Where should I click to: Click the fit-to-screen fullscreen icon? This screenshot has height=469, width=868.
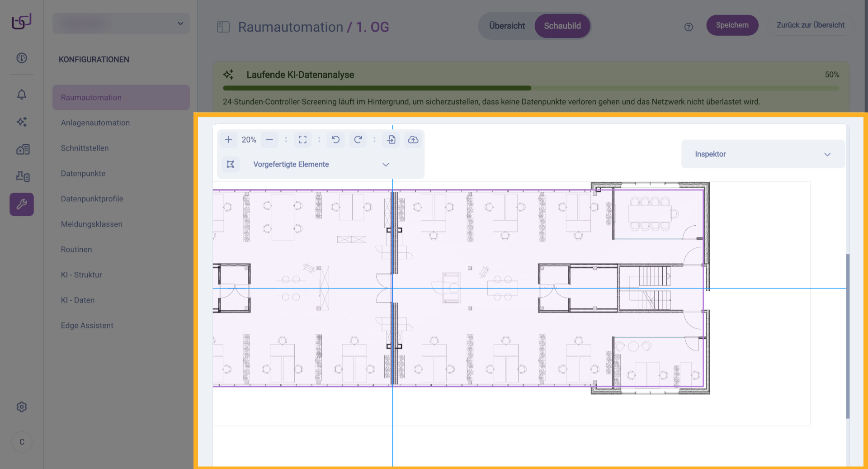coord(302,140)
